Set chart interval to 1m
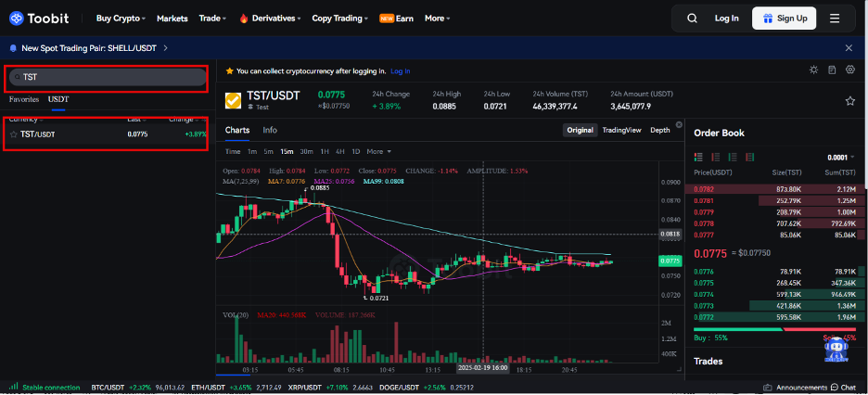 coord(252,151)
